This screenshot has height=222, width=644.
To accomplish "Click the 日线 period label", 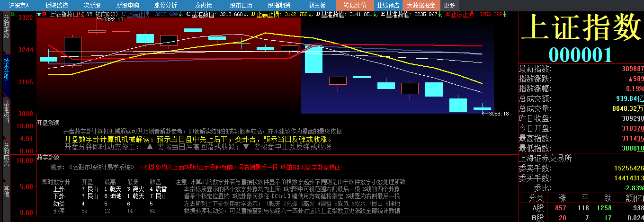I will 79,14.
